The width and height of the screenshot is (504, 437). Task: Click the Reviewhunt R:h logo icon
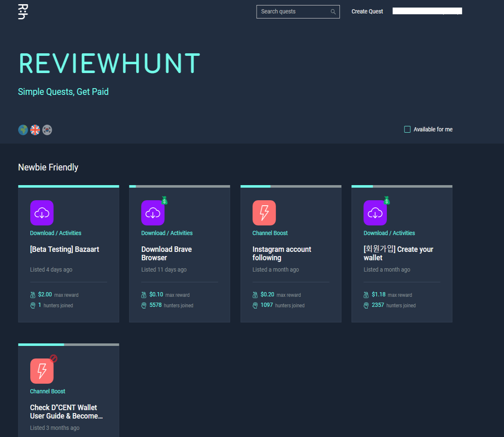tap(23, 12)
